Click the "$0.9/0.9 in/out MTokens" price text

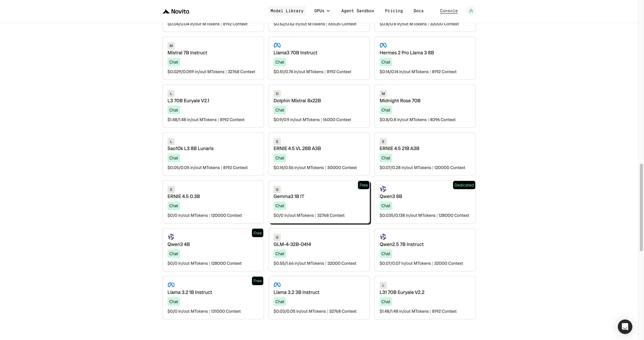(x=296, y=120)
